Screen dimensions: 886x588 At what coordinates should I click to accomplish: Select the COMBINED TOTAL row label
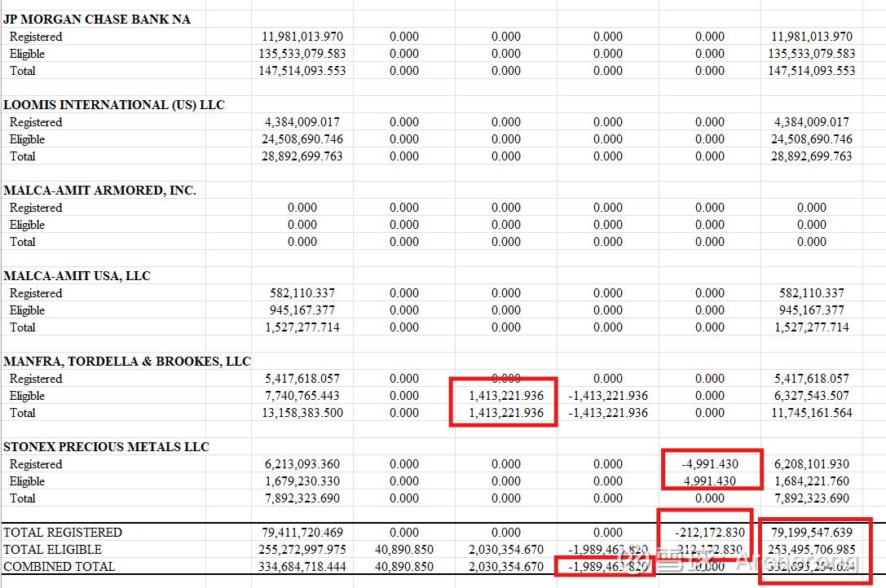pyautogui.click(x=60, y=567)
